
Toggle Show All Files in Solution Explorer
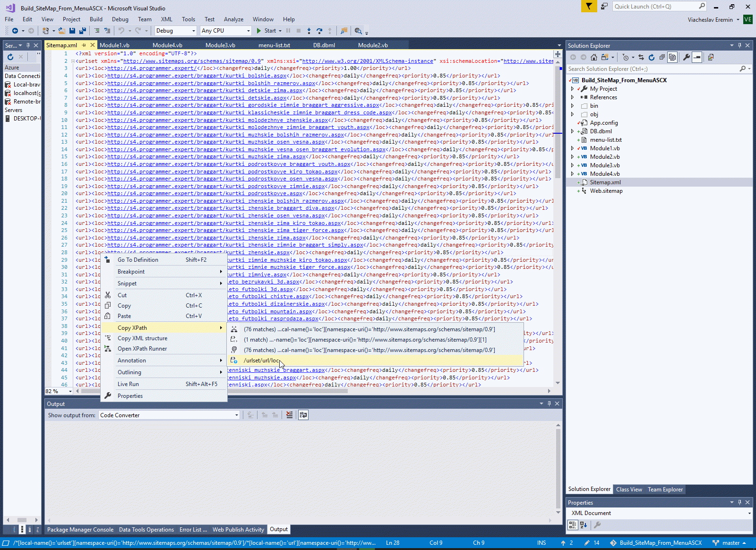(672, 57)
